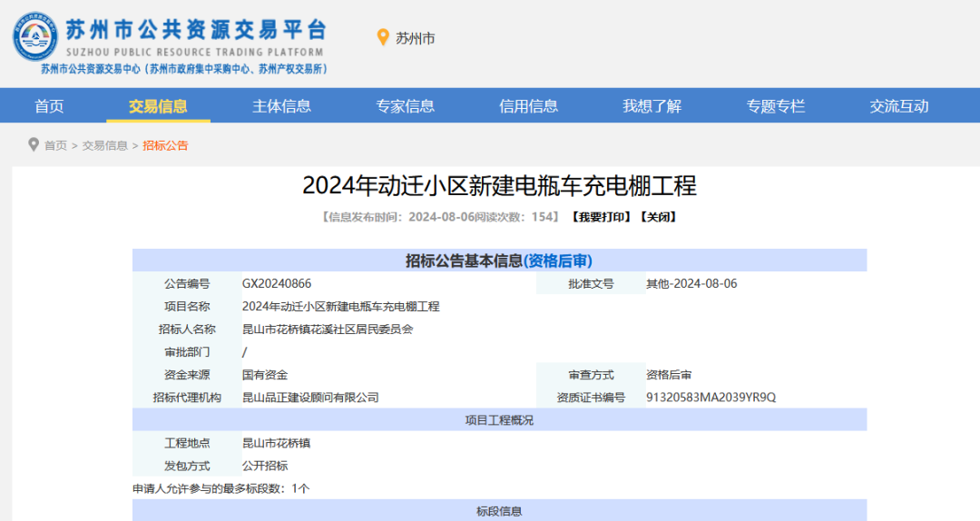Viewport: 980px width, 521px height.
Task: Navigate to 专题专栏 section
Action: tap(775, 106)
